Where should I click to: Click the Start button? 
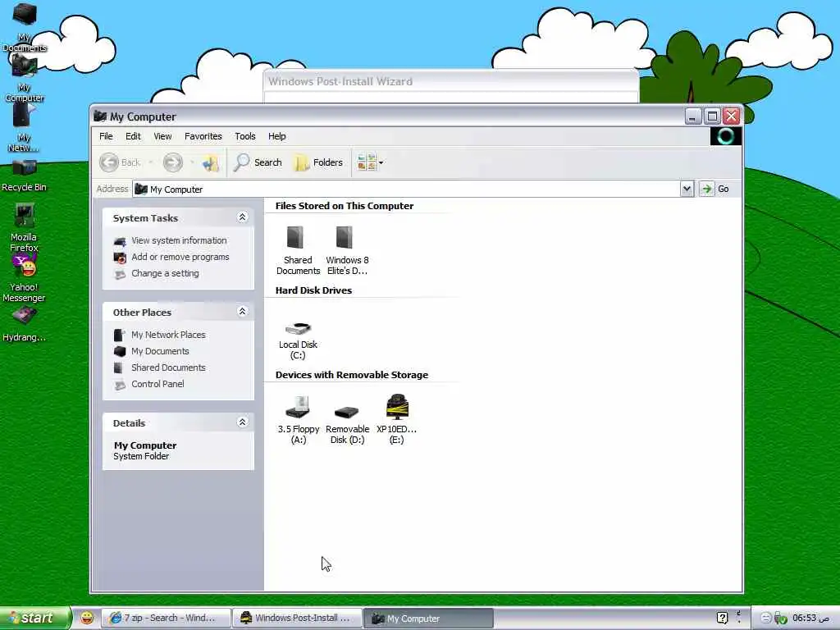[x=34, y=618]
